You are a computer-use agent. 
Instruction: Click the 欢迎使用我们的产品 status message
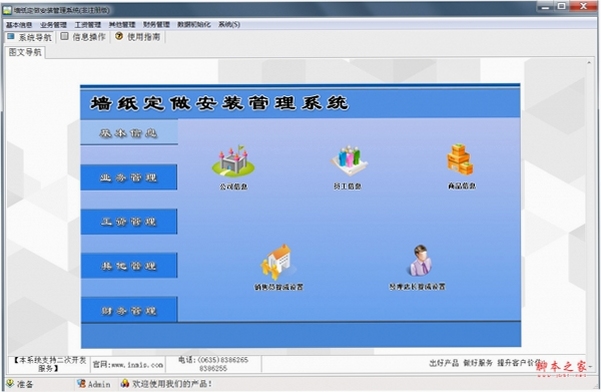tap(172, 384)
